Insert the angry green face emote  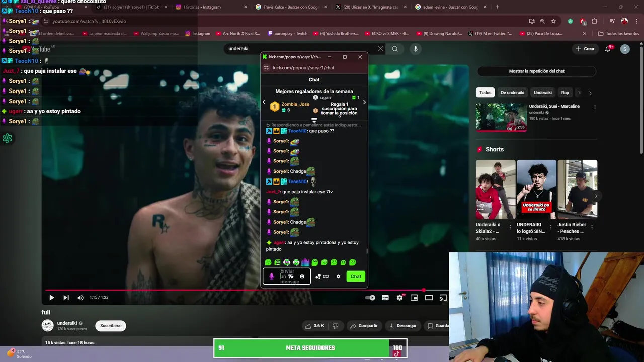277,262
